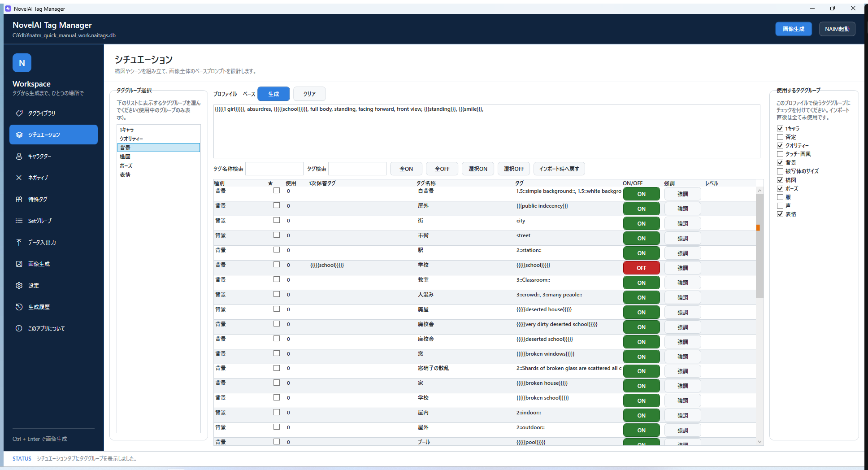The image size is (868, 470).
Task: Check the タッチ・画風 tag group checkbox
Action: [x=780, y=154]
